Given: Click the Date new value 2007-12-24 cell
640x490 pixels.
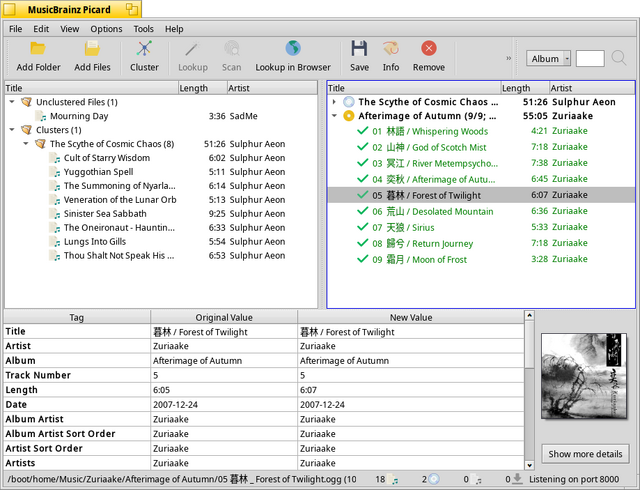Looking at the screenshot, I should (411, 405).
